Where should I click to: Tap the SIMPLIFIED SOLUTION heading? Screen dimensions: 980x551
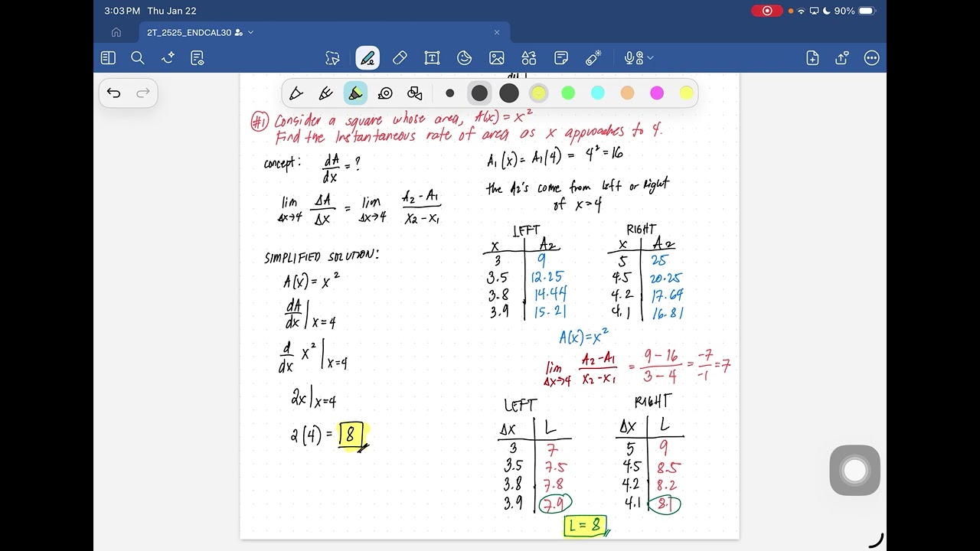click(x=321, y=256)
